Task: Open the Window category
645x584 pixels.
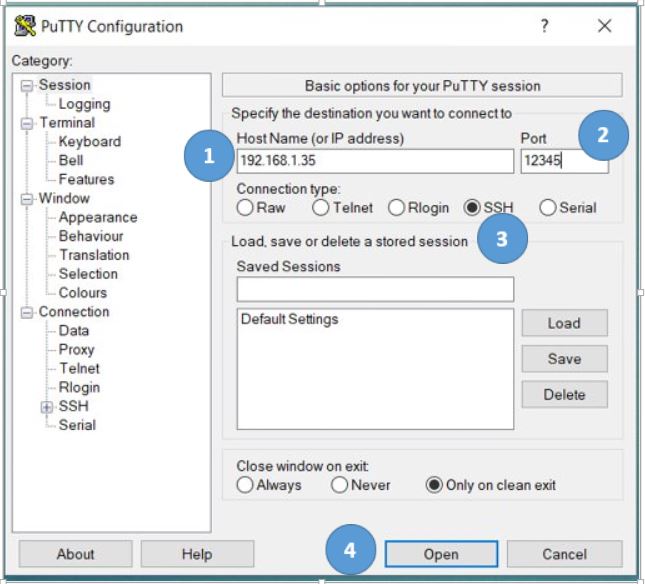Action: click(64, 198)
